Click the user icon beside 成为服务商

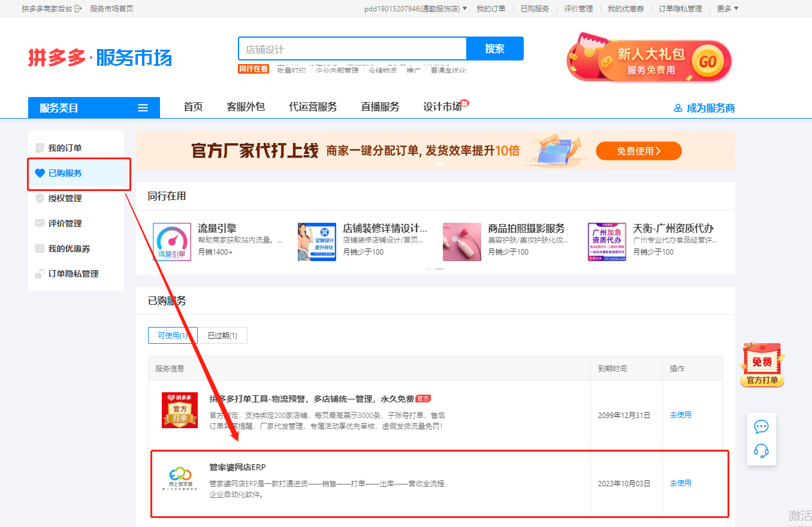(x=678, y=108)
